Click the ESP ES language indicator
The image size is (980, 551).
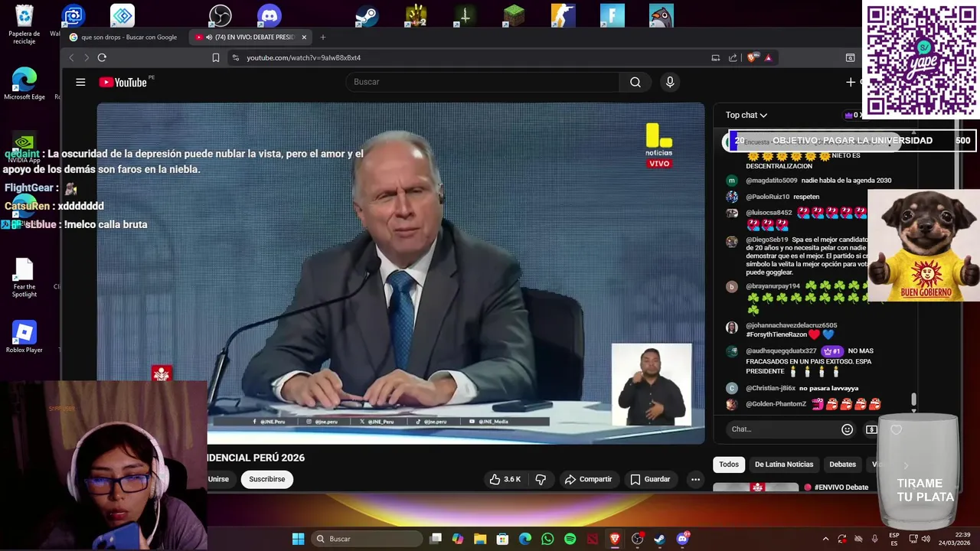point(893,539)
